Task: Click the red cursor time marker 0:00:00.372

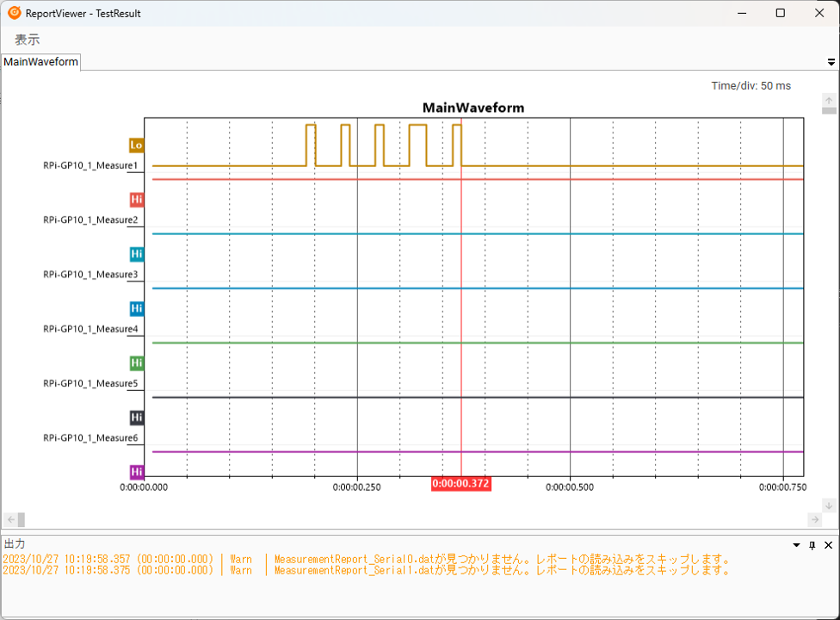Action: coord(460,484)
